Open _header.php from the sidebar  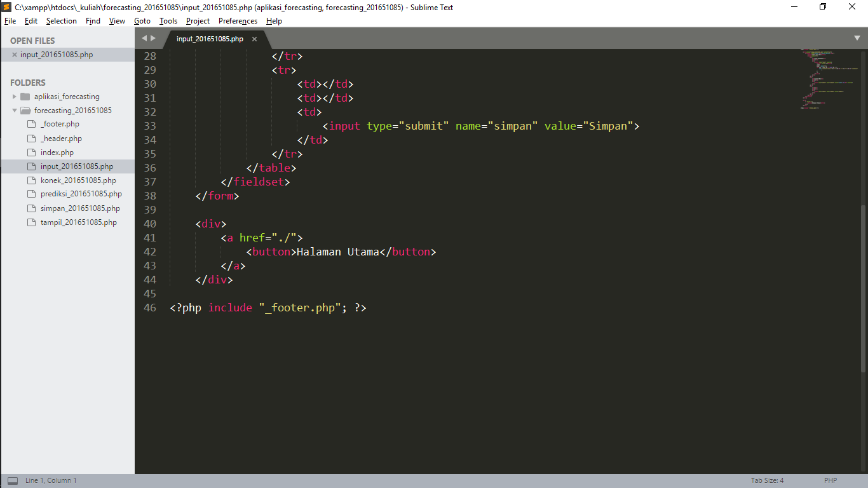click(x=61, y=139)
